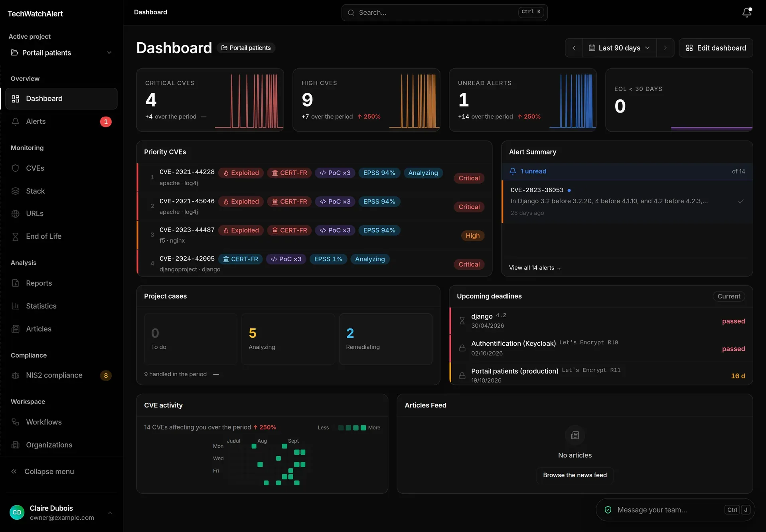The width and height of the screenshot is (766, 532).
Task: Follow the View all 14 alerts link
Action: (x=535, y=268)
